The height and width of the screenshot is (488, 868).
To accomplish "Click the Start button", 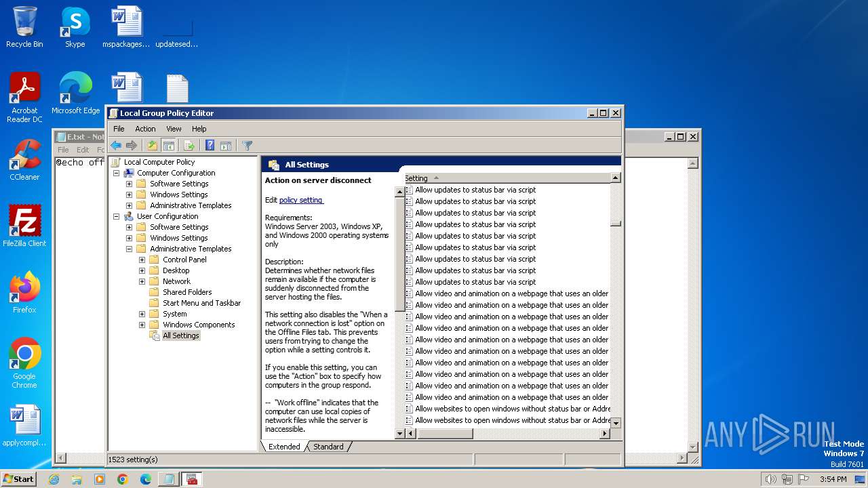I will coord(19,479).
